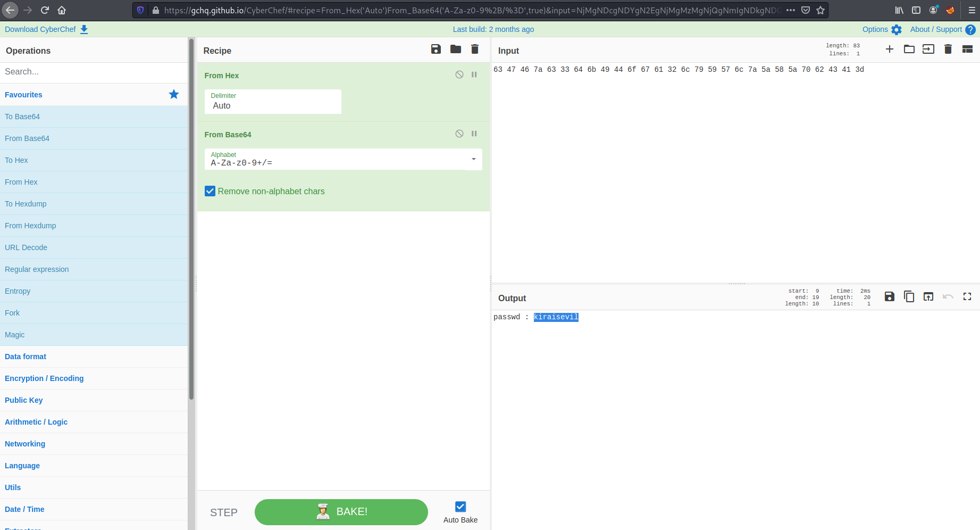
Task: Undo output switch icon
Action: coord(948,297)
